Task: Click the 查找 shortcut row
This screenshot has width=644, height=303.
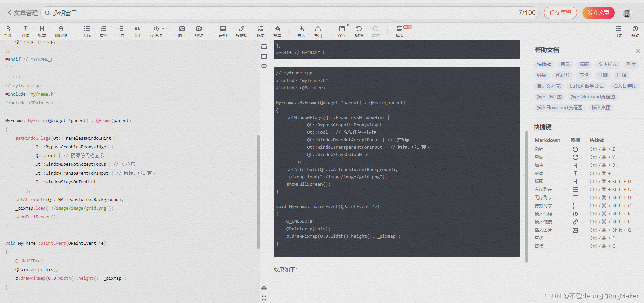Action: pos(583,238)
